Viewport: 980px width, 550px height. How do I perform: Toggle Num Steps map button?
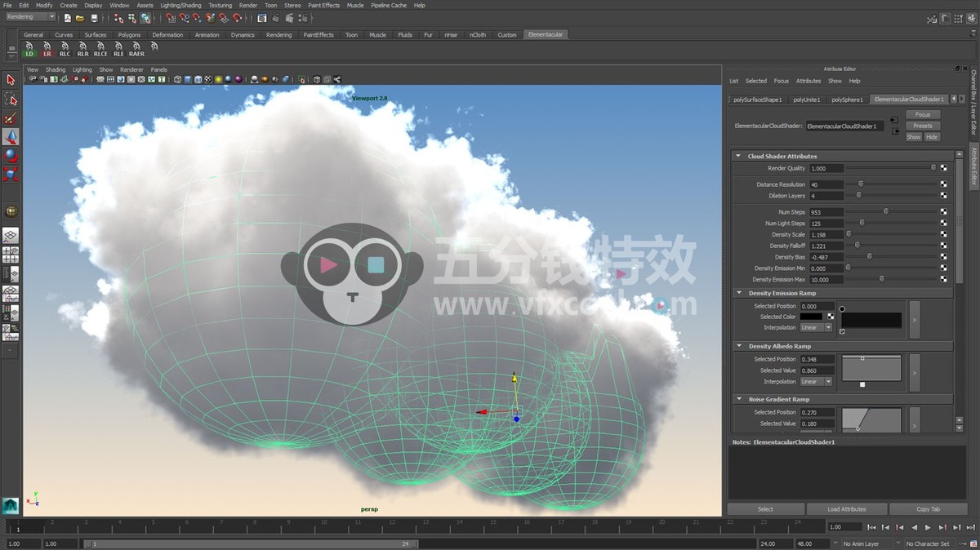(943, 212)
